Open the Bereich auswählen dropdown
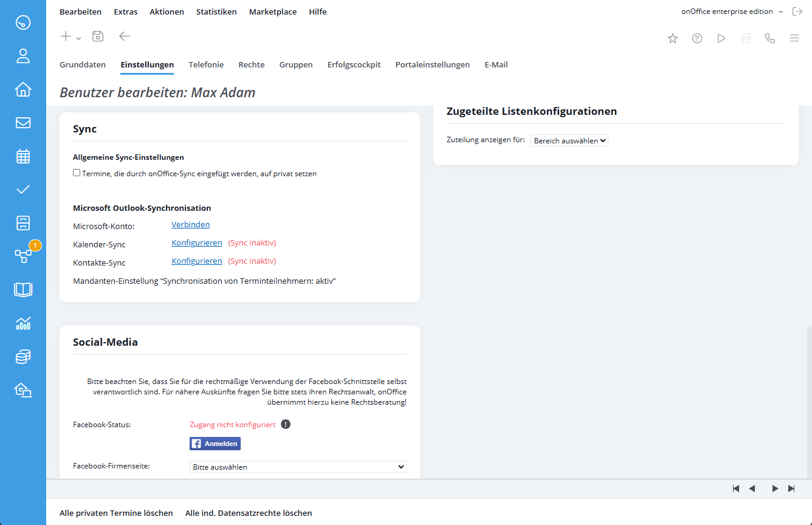This screenshot has width=812, height=525. pos(569,140)
